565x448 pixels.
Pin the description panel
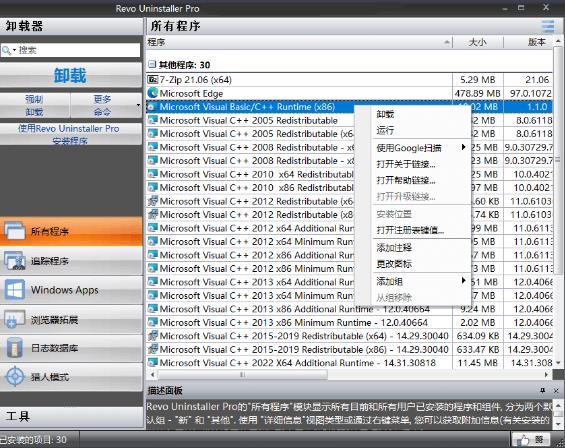click(543, 390)
